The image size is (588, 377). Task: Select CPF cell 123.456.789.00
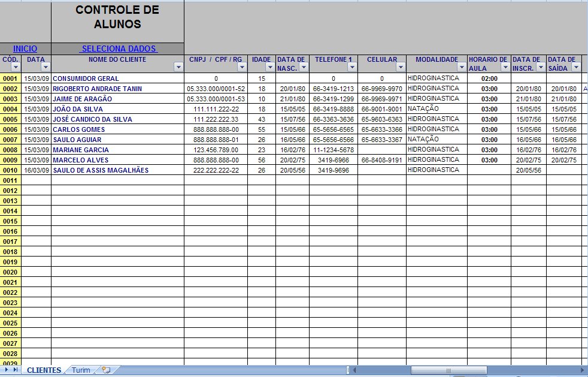coord(216,149)
